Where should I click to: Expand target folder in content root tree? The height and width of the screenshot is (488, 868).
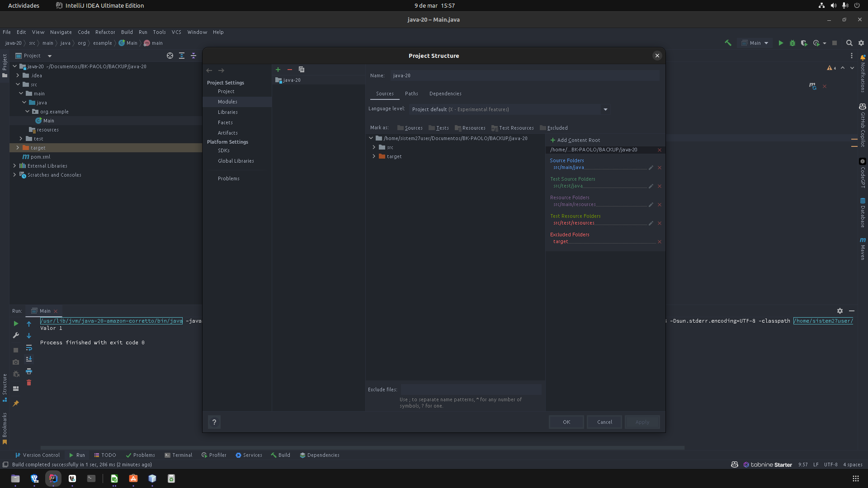point(374,156)
